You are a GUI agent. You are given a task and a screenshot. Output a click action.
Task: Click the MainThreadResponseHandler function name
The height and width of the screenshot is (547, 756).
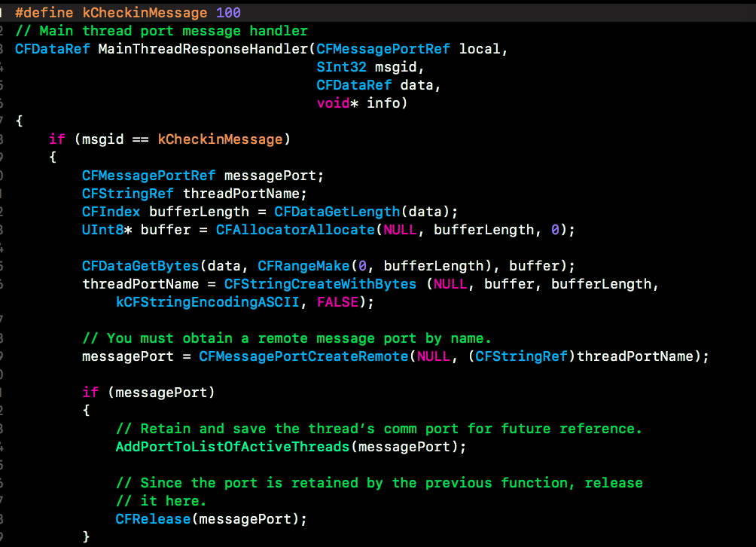(x=203, y=49)
